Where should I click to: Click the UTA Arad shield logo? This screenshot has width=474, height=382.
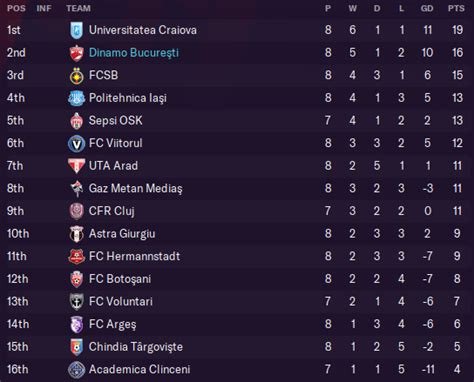tap(76, 166)
